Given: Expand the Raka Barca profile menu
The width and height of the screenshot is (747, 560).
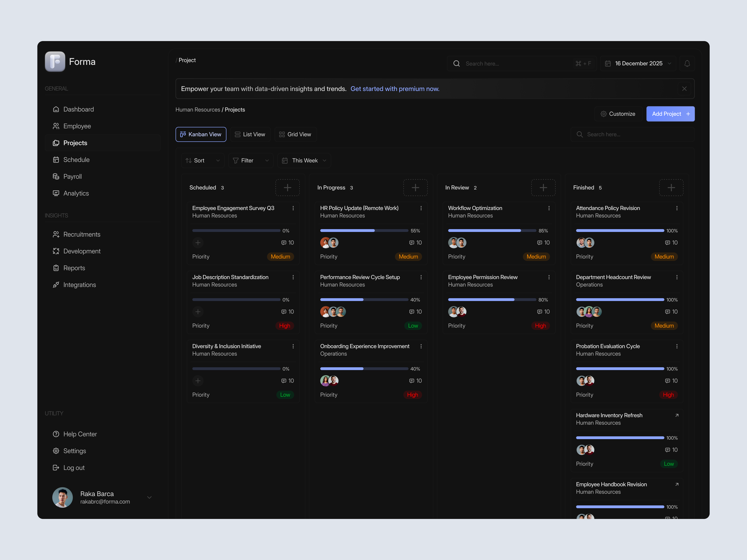Looking at the screenshot, I should coord(149,497).
